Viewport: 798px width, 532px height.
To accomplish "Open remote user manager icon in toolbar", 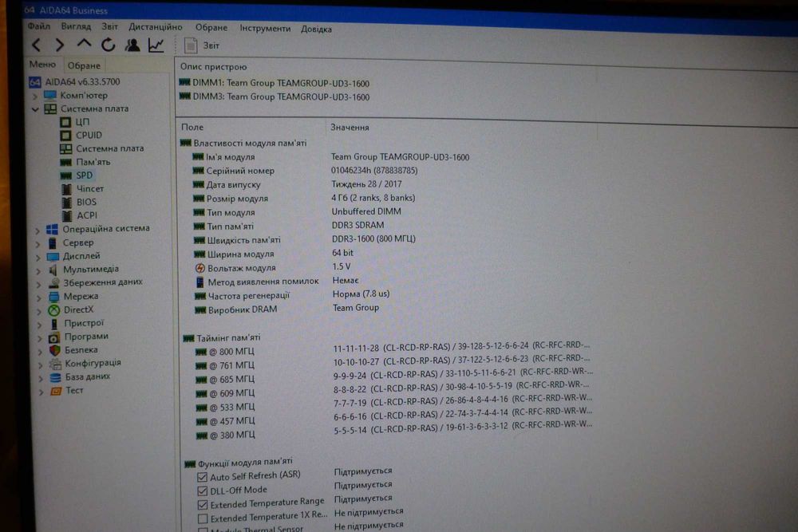I will pyautogui.click(x=132, y=45).
